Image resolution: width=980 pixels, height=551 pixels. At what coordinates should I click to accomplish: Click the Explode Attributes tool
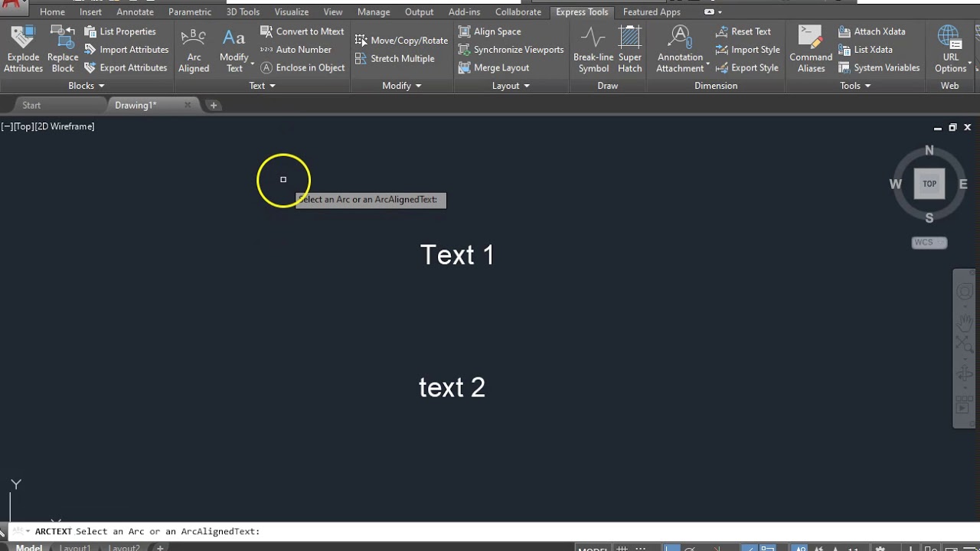pos(23,50)
